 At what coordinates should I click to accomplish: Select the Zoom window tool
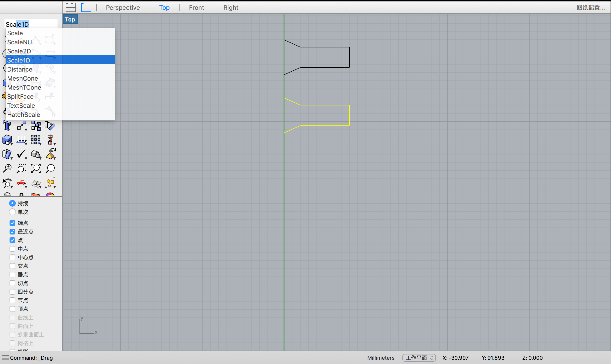[x=21, y=168]
